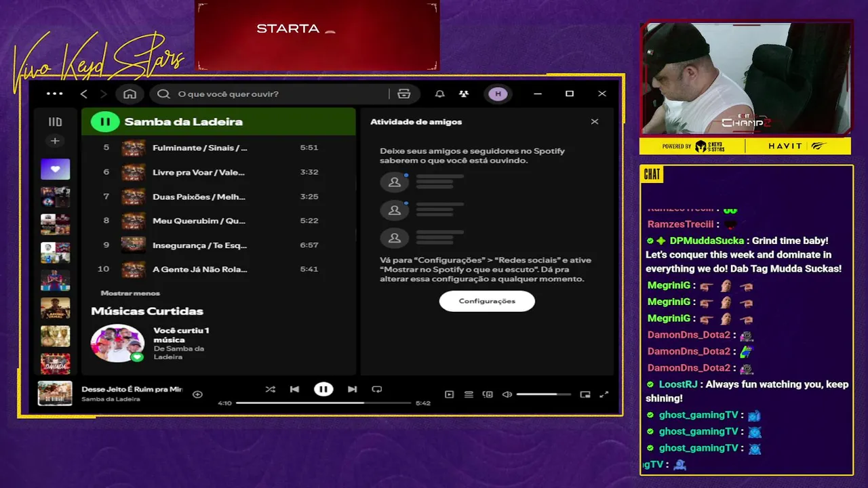
Task: Close the 'Atividade de amigos' panel
Action: tap(595, 122)
